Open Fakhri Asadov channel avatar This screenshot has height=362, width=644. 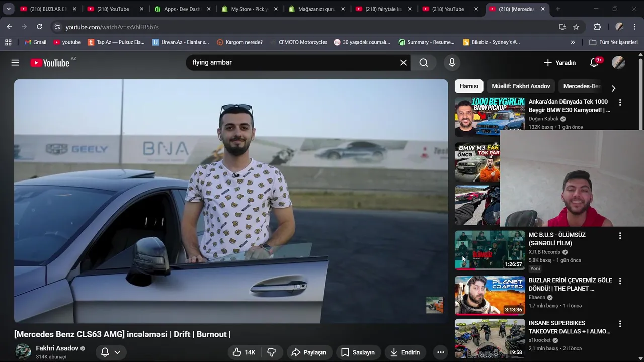pos(23,352)
